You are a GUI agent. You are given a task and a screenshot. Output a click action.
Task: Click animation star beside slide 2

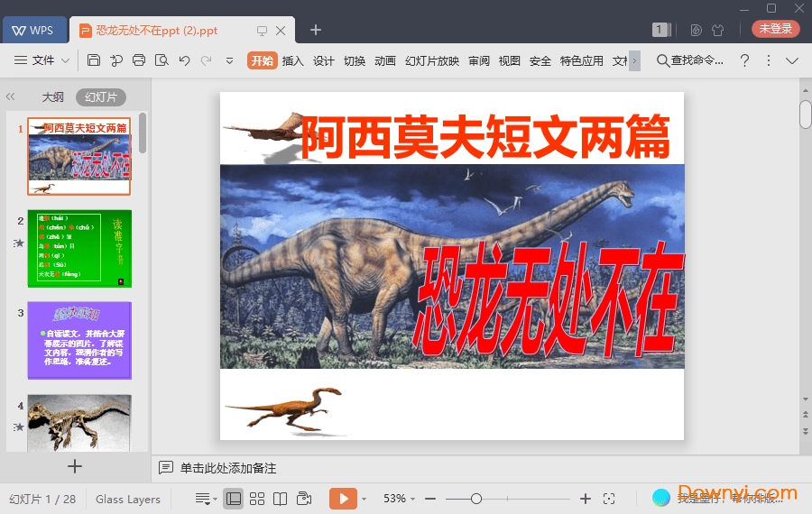(x=19, y=243)
